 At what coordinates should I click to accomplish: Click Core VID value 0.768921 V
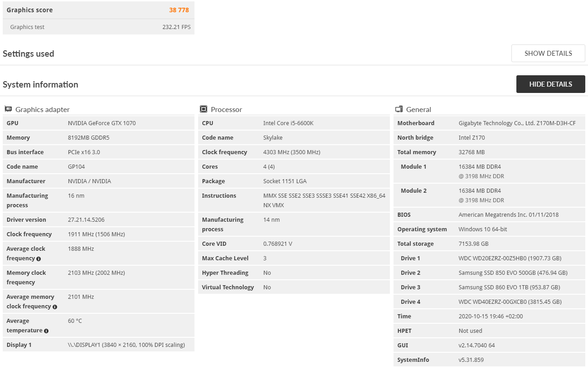(277, 243)
